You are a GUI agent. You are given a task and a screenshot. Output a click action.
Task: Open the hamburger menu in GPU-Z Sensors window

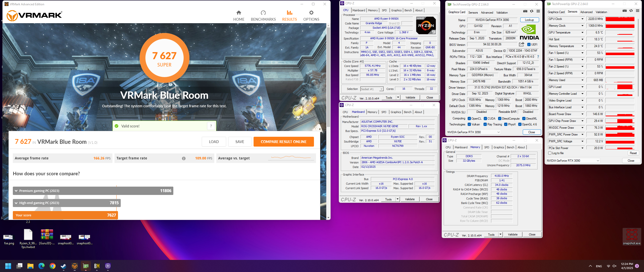[637, 11]
